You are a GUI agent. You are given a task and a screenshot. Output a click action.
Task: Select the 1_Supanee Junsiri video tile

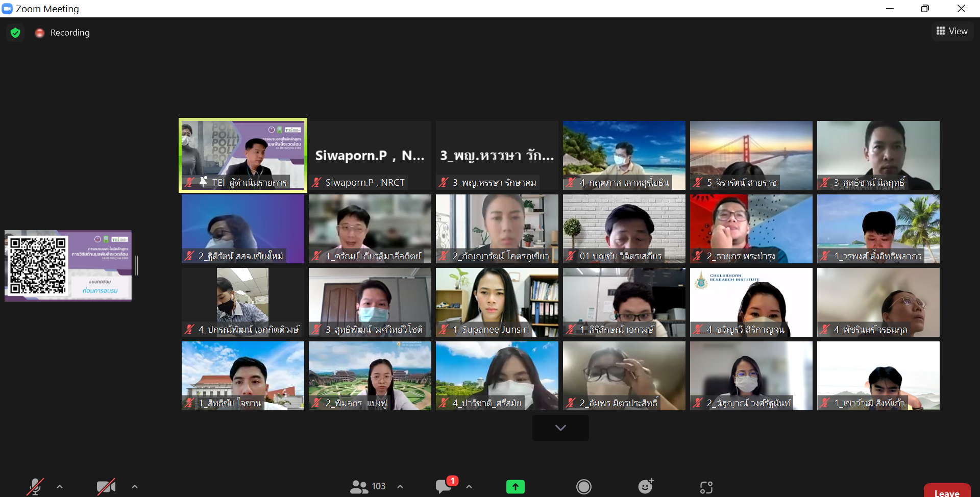(497, 302)
